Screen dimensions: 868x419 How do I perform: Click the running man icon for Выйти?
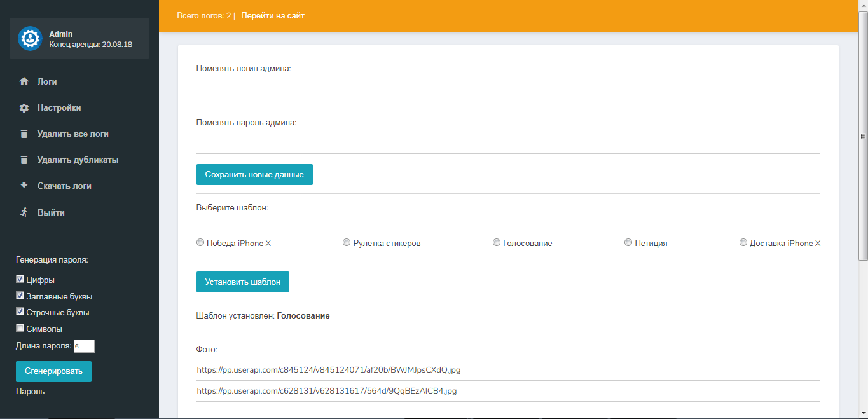[24, 212]
